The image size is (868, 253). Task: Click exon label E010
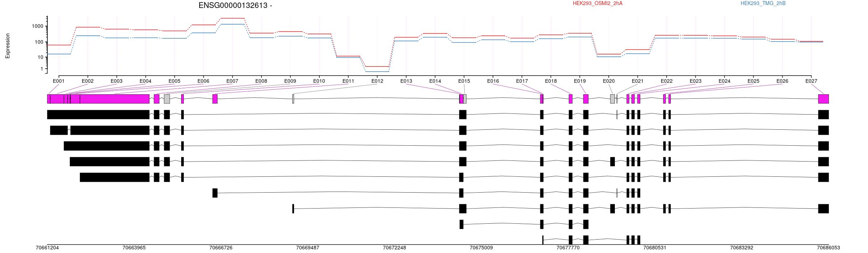coord(319,81)
